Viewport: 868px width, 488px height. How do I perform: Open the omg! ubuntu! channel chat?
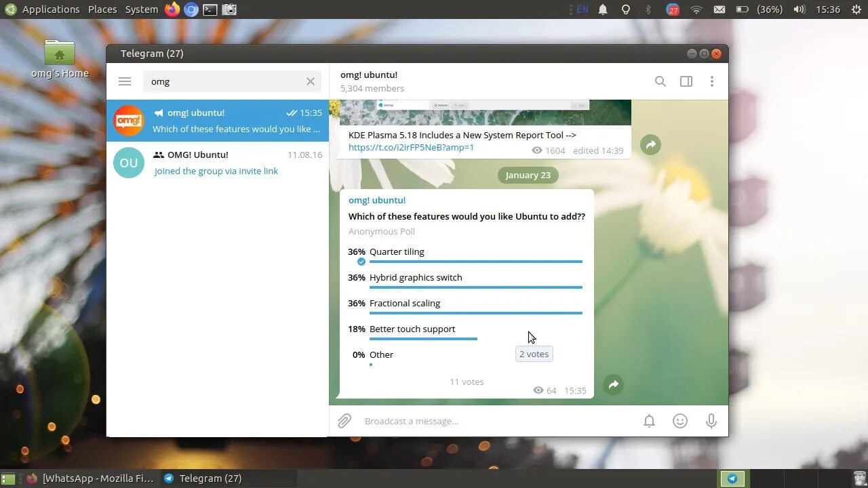218,121
